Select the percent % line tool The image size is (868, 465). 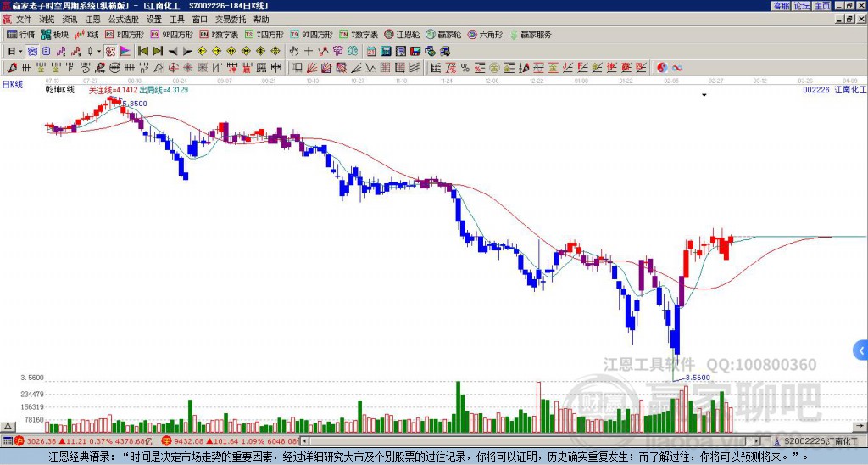point(465,68)
